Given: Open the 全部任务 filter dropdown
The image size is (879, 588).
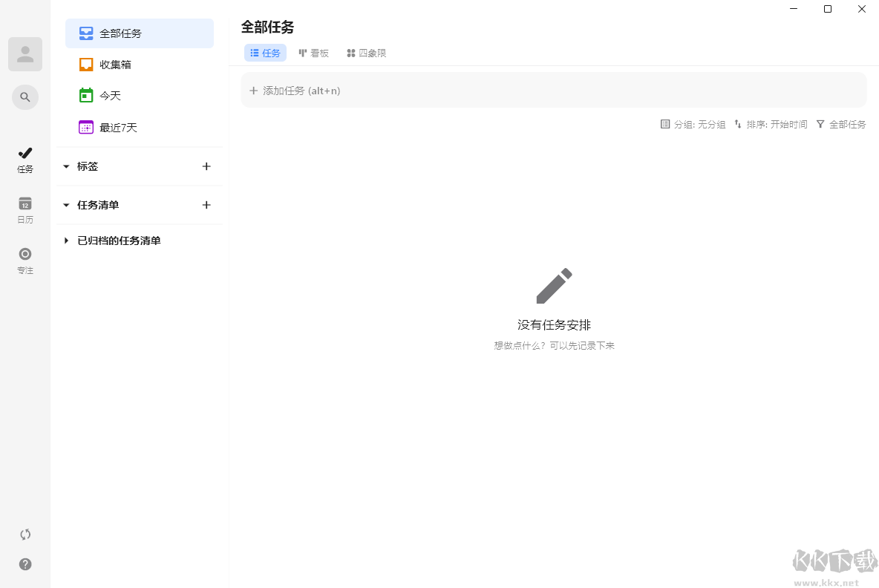Looking at the screenshot, I should 841,124.
